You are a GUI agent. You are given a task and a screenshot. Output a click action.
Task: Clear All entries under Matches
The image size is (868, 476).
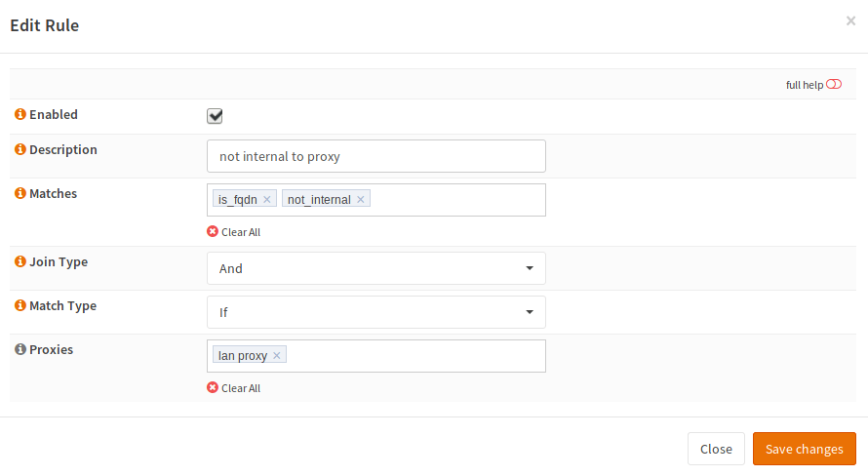[234, 232]
